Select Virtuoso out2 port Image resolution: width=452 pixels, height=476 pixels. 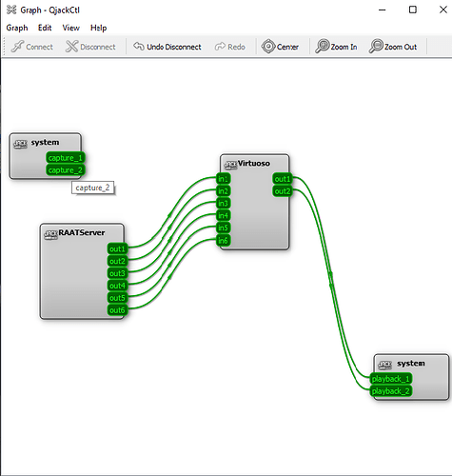(x=283, y=191)
